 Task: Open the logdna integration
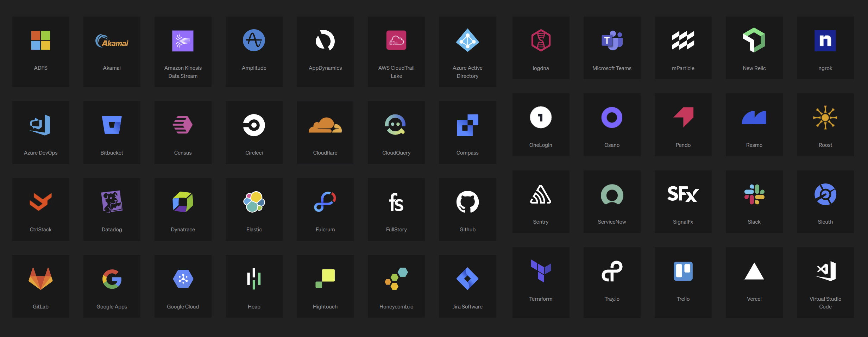pos(541,48)
